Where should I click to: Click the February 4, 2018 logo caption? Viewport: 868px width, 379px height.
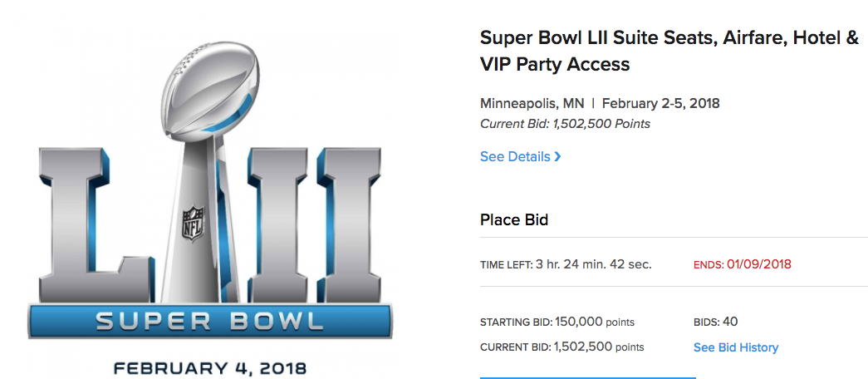[209, 367]
